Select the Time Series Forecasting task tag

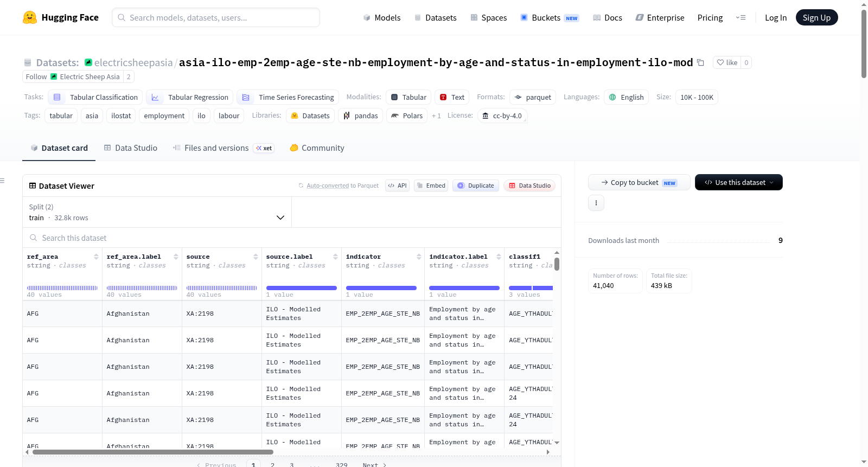click(288, 98)
